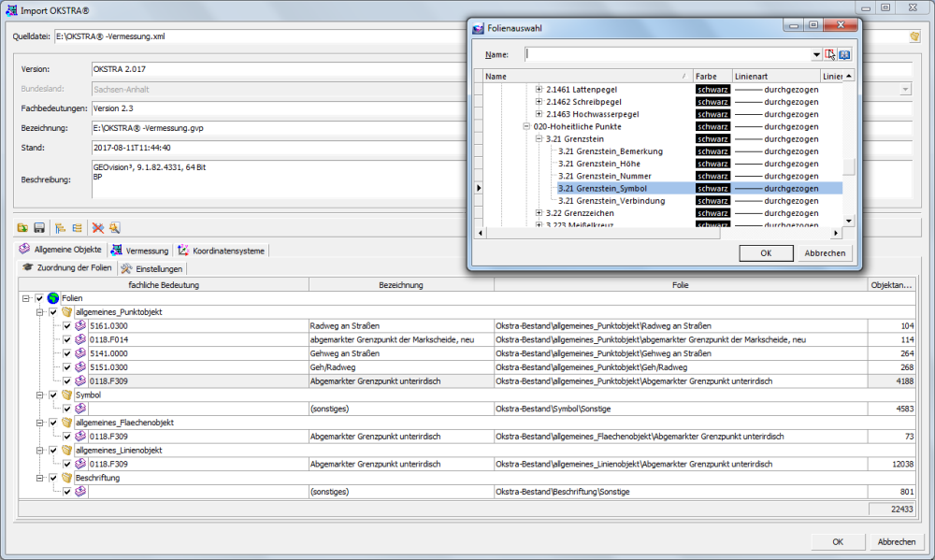
Task: Toggle the 5151.0300 row checkbox
Action: [66, 367]
